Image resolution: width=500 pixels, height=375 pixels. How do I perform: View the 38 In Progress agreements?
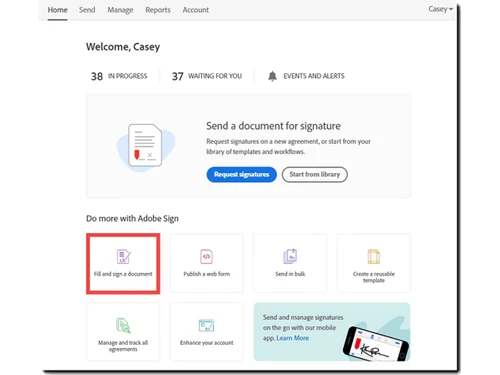119,76
